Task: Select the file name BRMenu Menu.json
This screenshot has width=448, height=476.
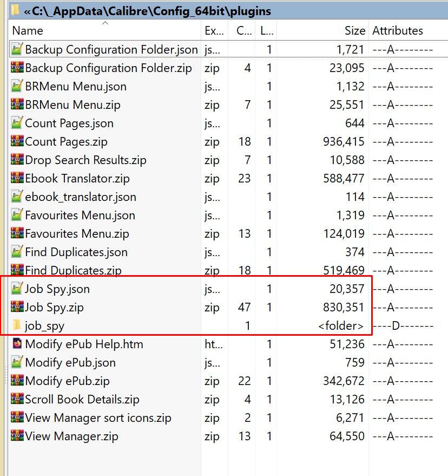Action: pyautogui.click(x=76, y=87)
